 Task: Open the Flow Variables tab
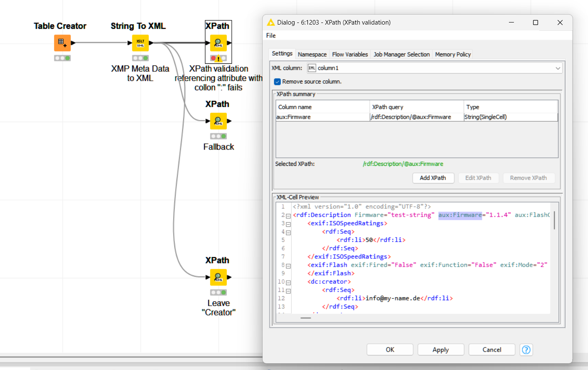click(x=350, y=55)
